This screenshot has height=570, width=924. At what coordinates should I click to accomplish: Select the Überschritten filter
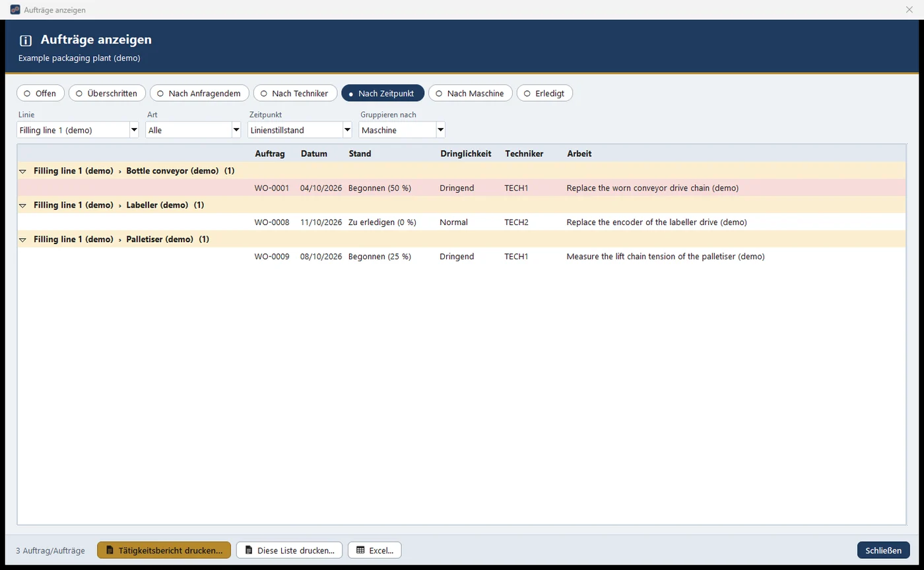pyautogui.click(x=107, y=93)
